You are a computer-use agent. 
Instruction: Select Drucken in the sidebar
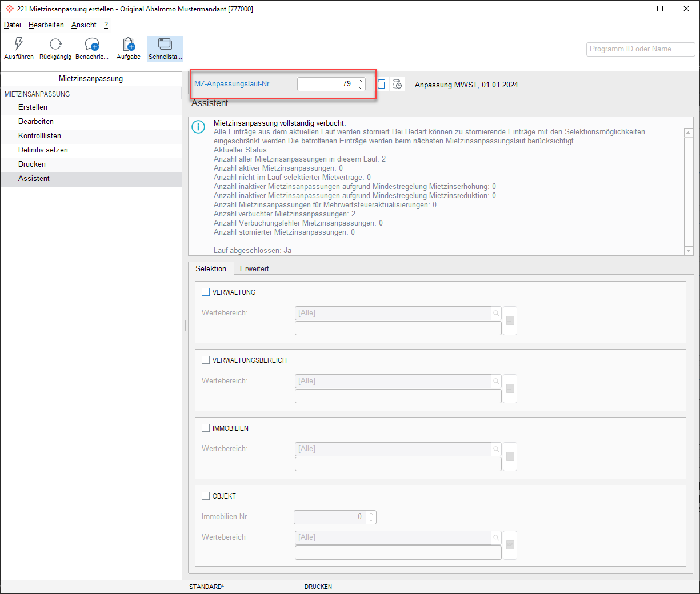tap(91, 164)
